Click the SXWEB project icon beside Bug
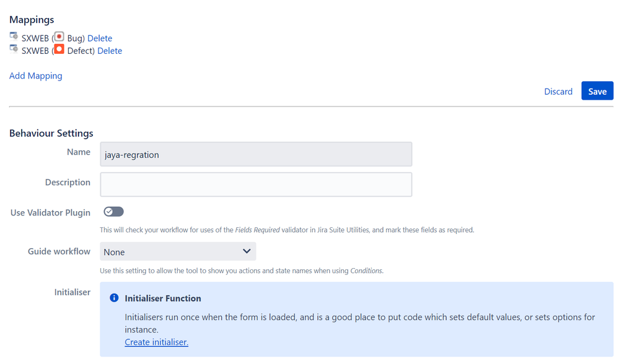The width and height of the screenshot is (619, 364). (x=13, y=36)
